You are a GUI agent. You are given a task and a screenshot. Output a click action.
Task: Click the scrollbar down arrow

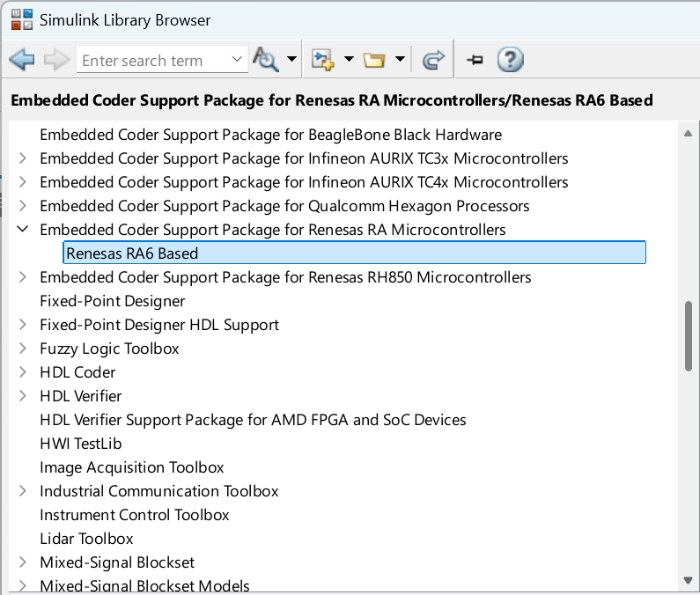[x=689, y=580]
